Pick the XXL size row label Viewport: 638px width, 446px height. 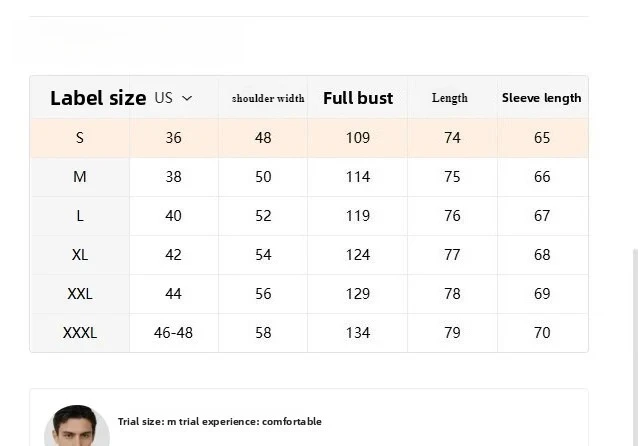pyautogui.click(x=80, y=294)
